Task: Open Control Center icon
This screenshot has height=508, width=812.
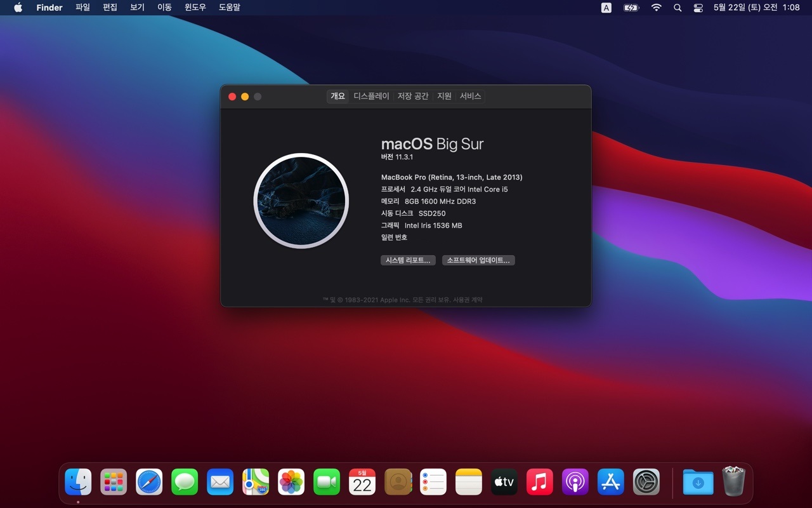Action: tap(698, 8)
